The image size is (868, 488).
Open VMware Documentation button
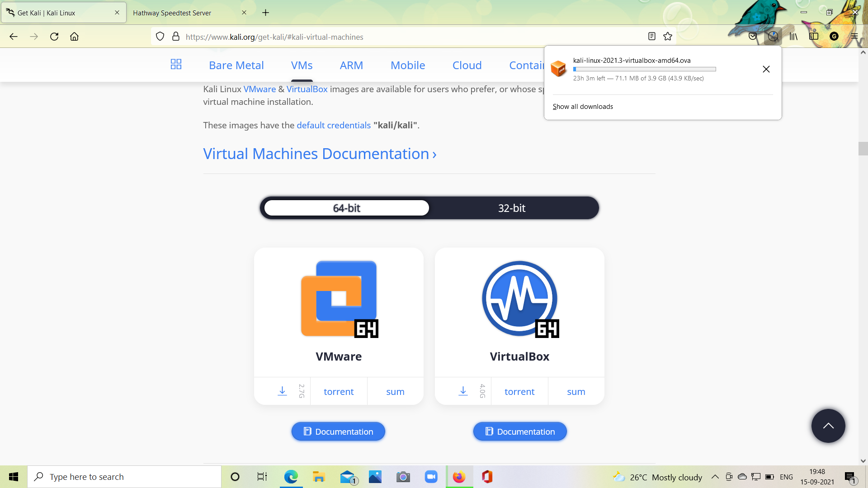[x=338, y=432]
